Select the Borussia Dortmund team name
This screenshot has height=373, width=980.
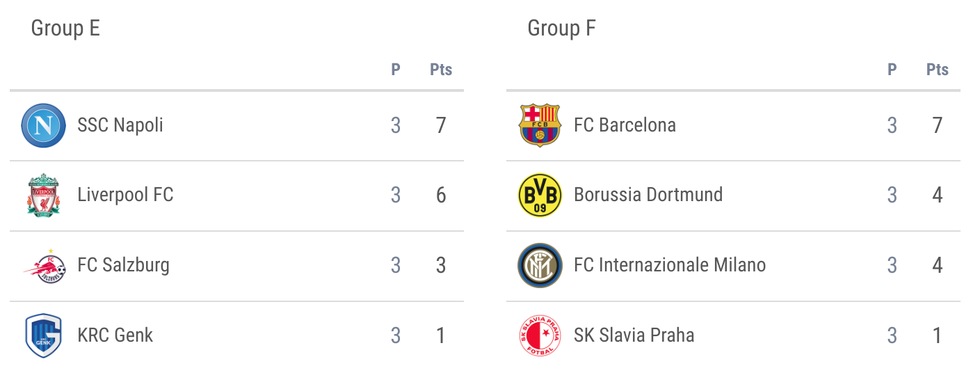(x=648, y=195)
